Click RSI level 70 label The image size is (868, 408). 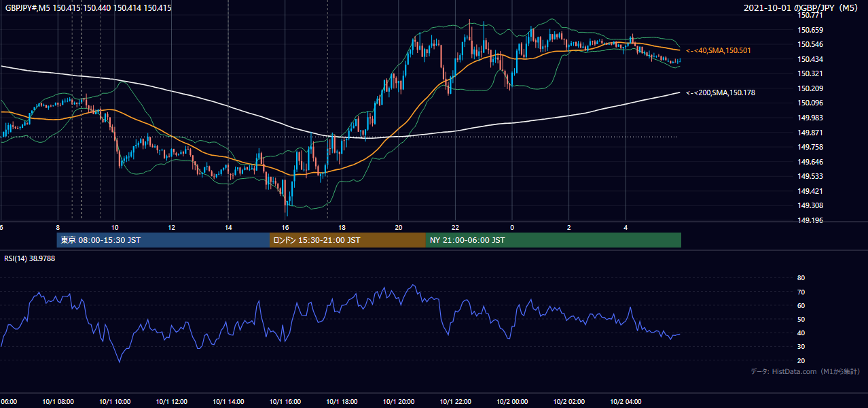[x=801, y=292]
